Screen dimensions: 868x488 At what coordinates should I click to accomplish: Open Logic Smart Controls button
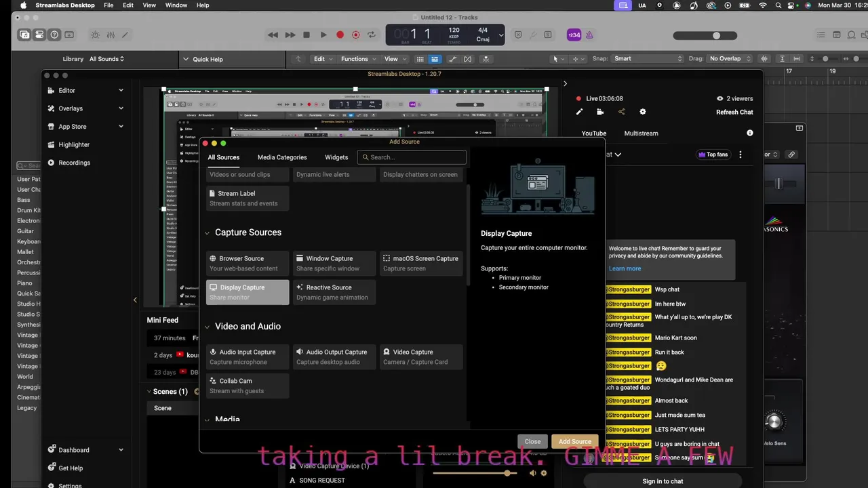95,35
